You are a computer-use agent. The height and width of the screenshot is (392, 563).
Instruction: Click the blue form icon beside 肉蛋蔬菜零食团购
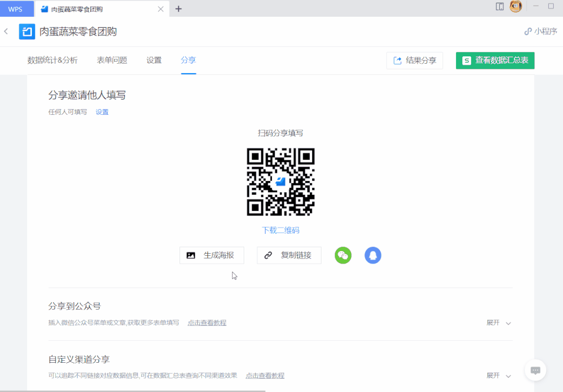click(27, 31)
